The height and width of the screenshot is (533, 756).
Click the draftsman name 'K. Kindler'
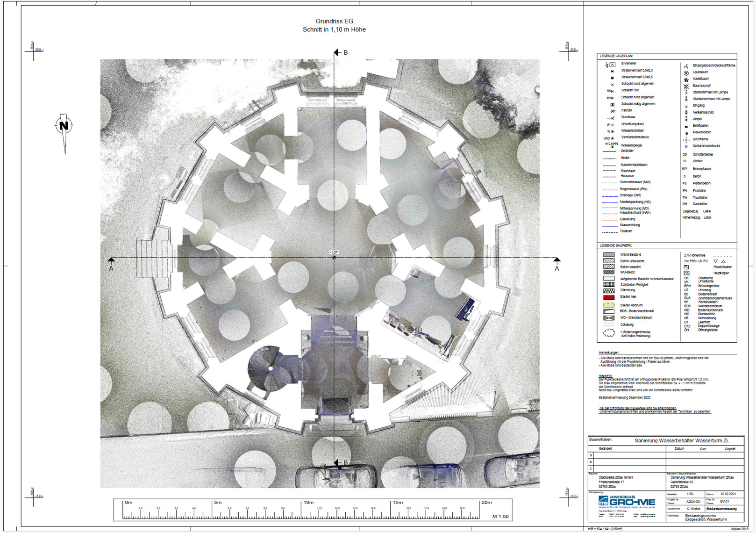pyautogui.click(x=693, y=509)
